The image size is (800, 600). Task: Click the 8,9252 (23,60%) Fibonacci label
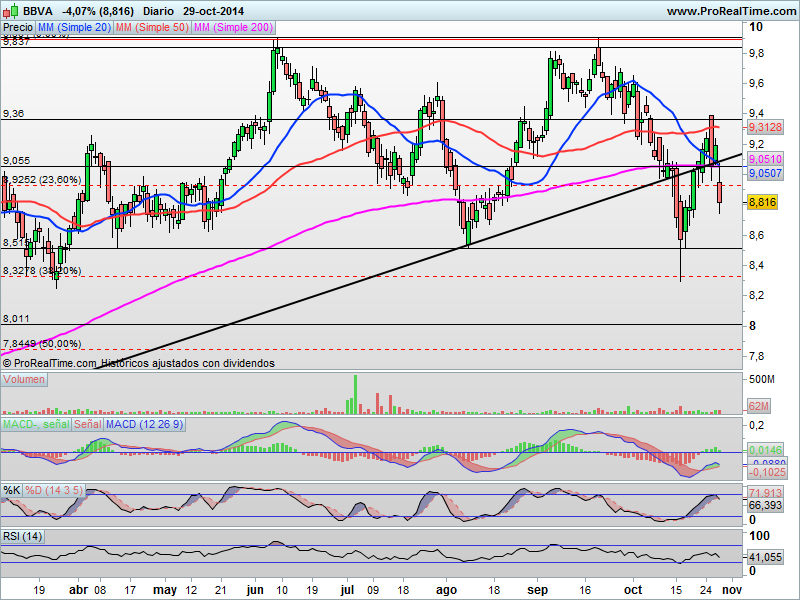[41, 180]
